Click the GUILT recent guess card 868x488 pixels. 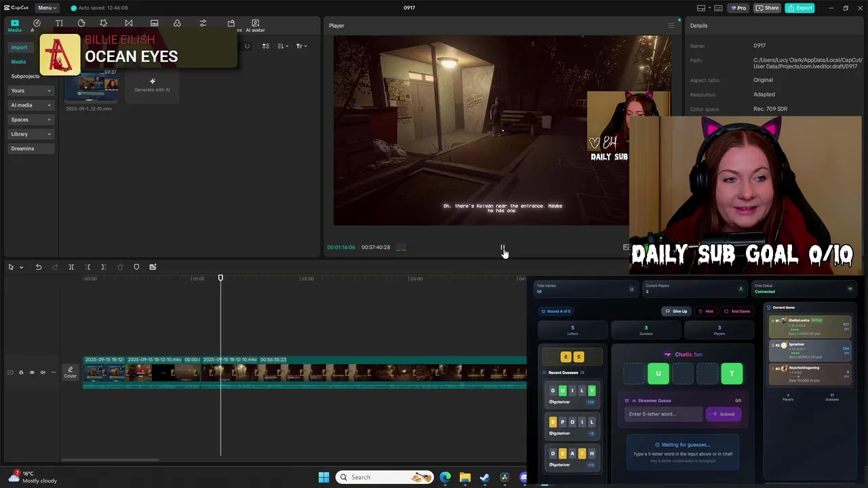[572, 395]
